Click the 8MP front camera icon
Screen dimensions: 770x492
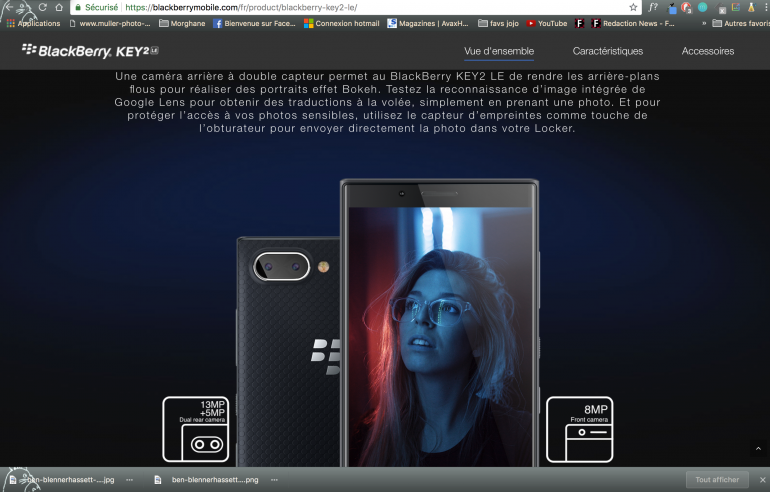[579, 429]
